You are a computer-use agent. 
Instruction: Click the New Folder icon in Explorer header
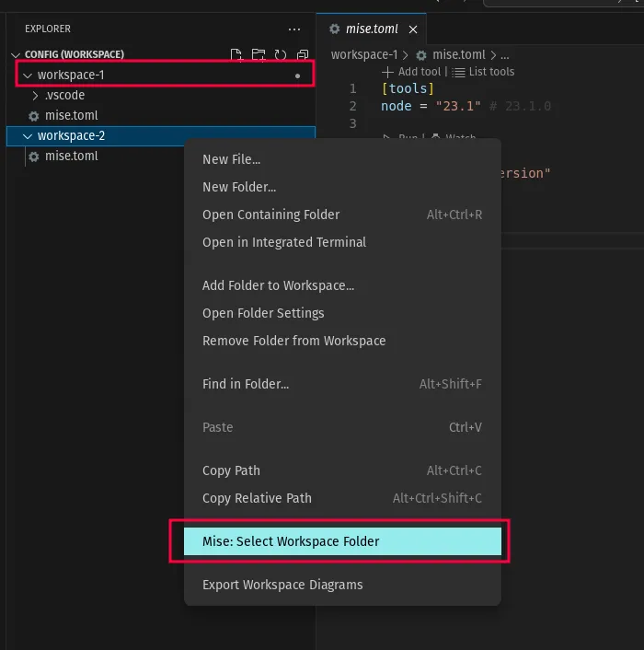[x=259, y=55]
